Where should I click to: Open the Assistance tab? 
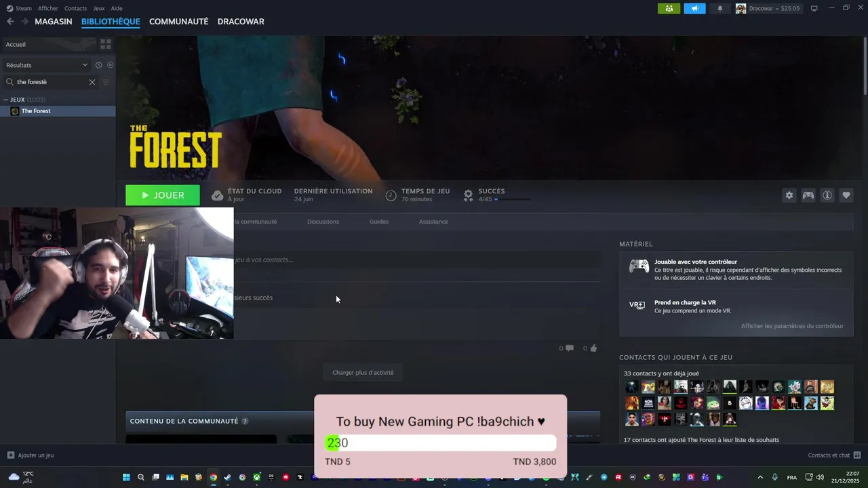click(433, 222)
